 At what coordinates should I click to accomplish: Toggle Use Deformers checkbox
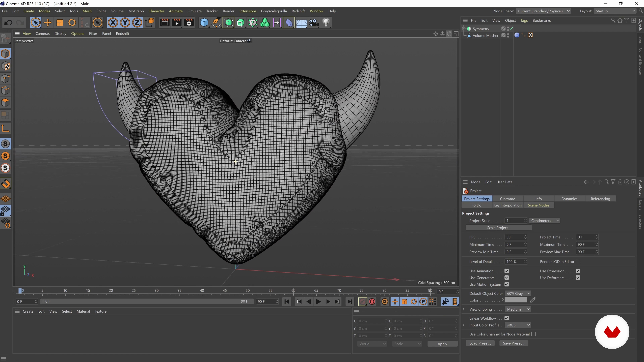pos(578,278)
